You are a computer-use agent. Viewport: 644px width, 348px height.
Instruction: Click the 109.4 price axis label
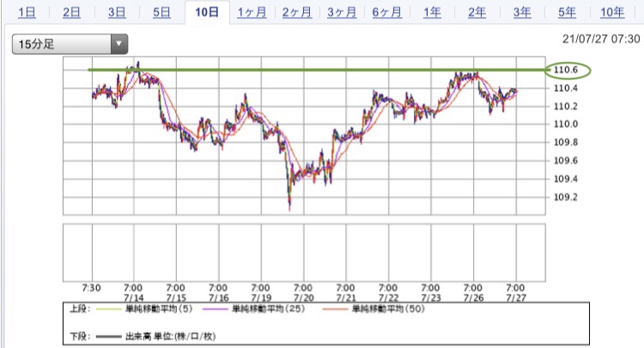pyautogui.click(x=566, y=179)
